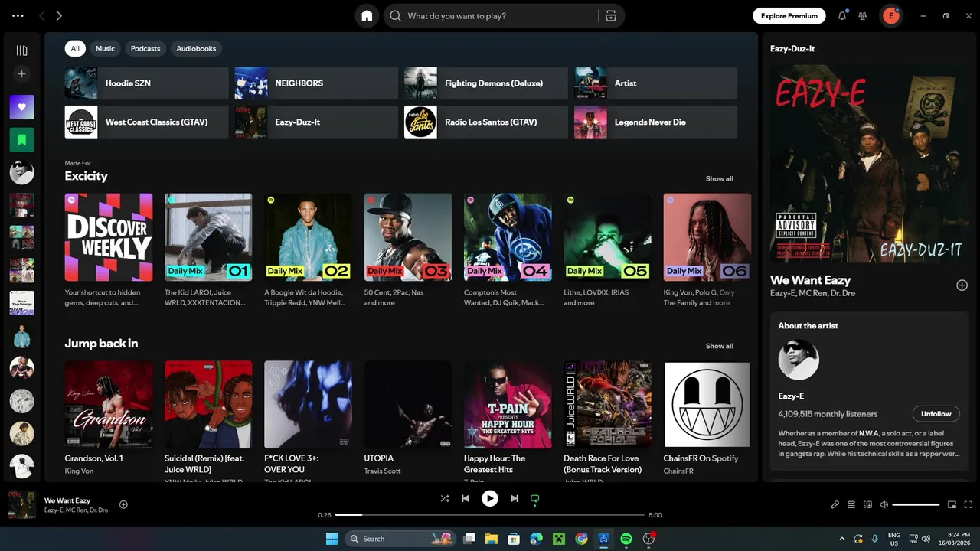
Task: Go forward with the right arrow
Action: click(59, 15)
